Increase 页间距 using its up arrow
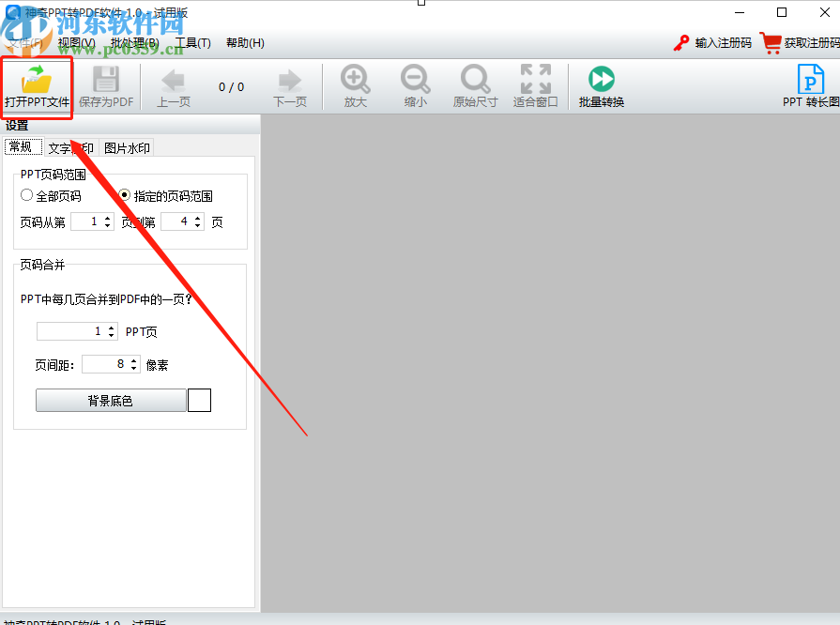The width and height of the screenshot is (840, 625). point(135,359)
